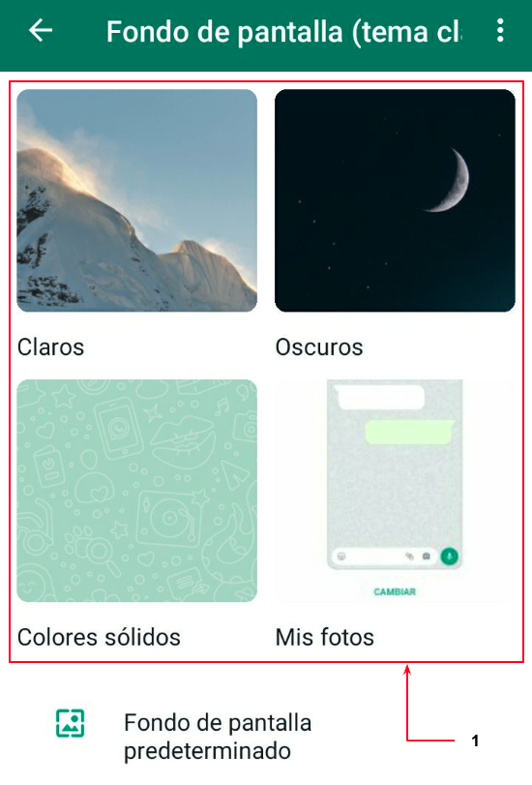
Task: Tap the paperclip attach icon in preview
Action: [x=409, y=557]
